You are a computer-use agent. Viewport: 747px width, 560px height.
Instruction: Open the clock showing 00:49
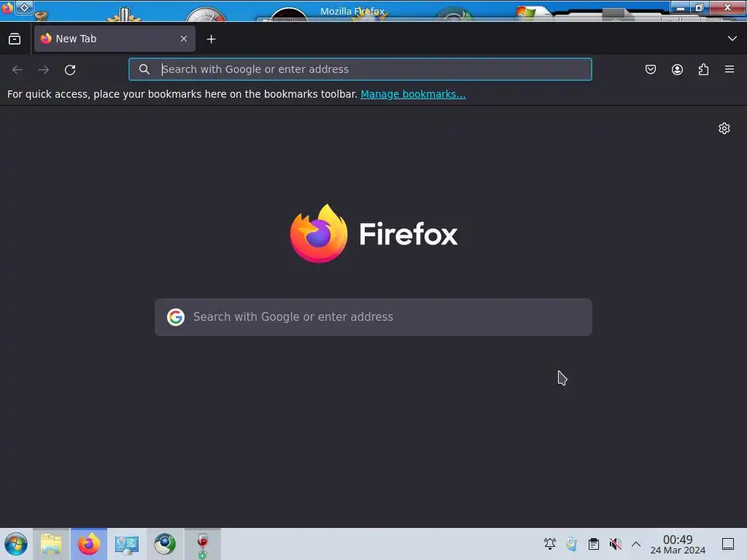[x=678, y=544]
